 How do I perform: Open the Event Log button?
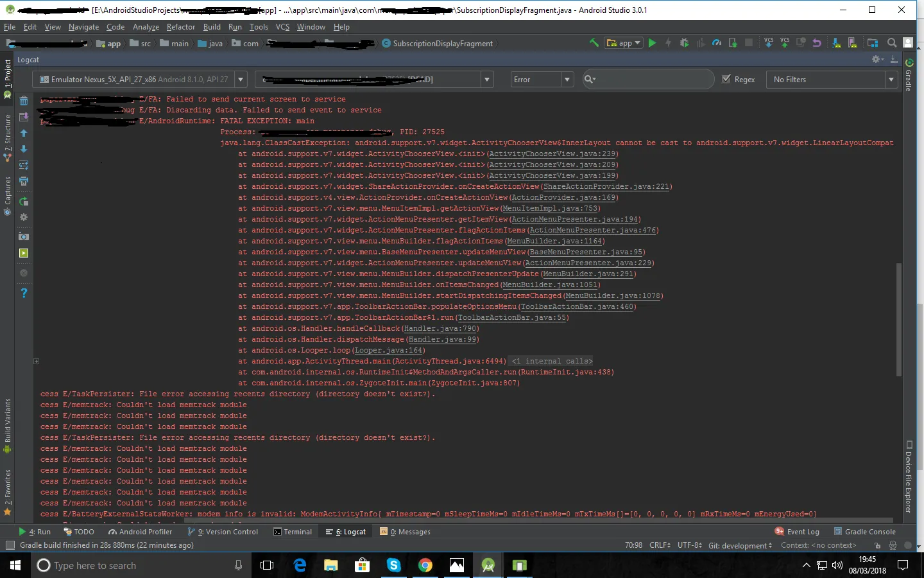click(x=797, y=532)
